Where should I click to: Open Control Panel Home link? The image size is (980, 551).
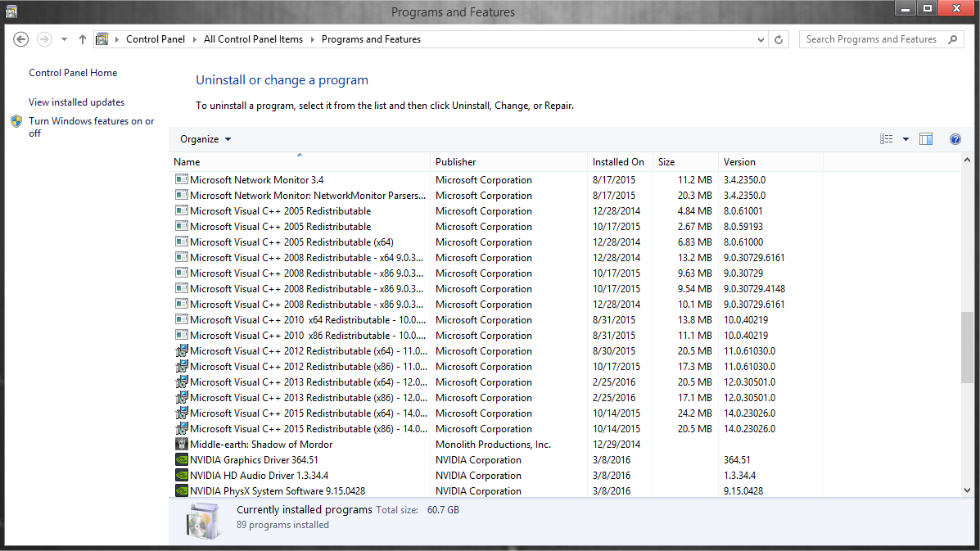[x=73, y=73]
